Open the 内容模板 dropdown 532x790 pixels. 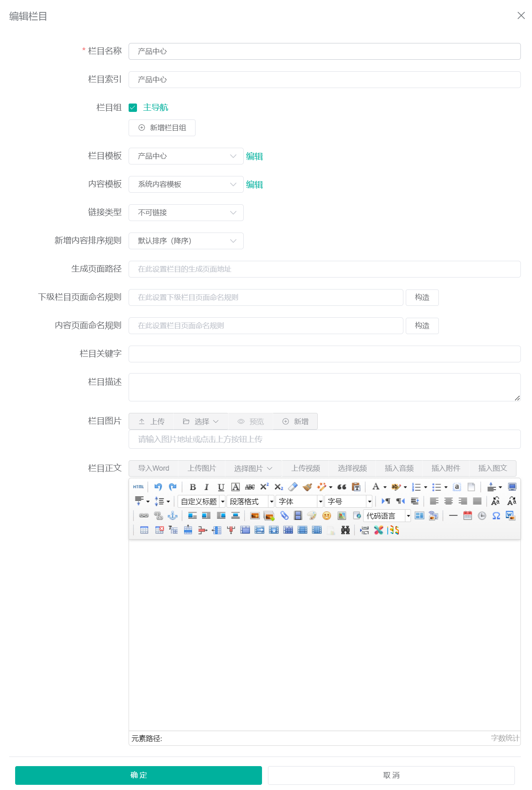click(x=186, y=184)
